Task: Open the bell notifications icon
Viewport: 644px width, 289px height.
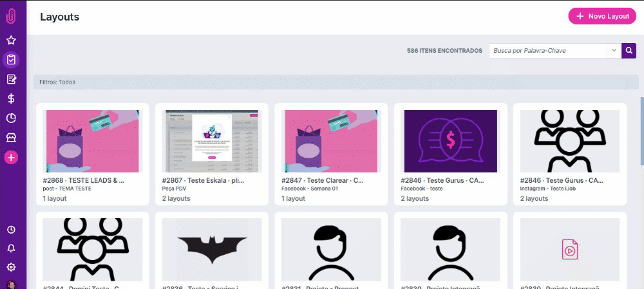Action: coord(11,248)
